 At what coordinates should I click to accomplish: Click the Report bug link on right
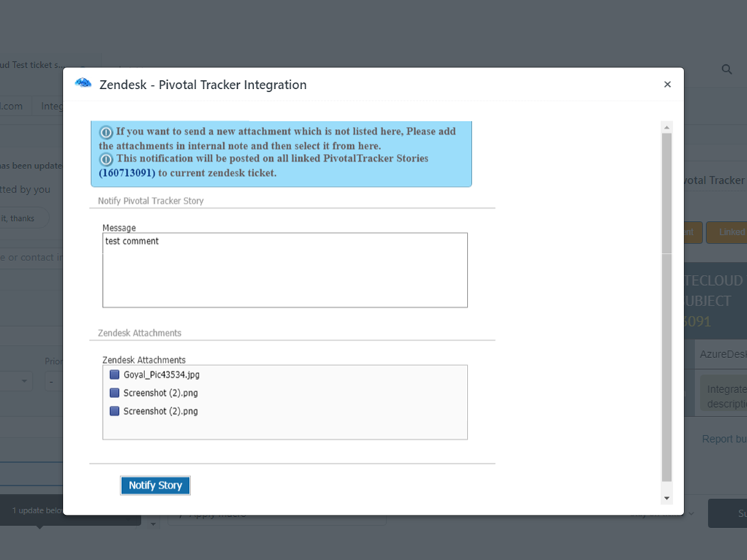point(724,439)
